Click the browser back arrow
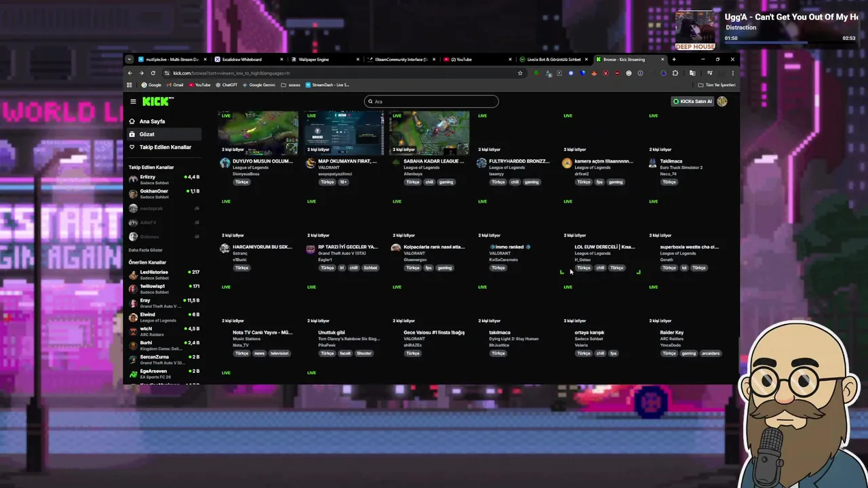Viewport: 868px width, 488px height. coord(130,73)
